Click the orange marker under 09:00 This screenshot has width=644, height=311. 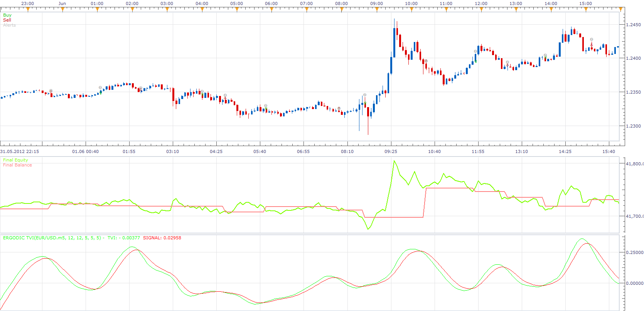[376, 9]
